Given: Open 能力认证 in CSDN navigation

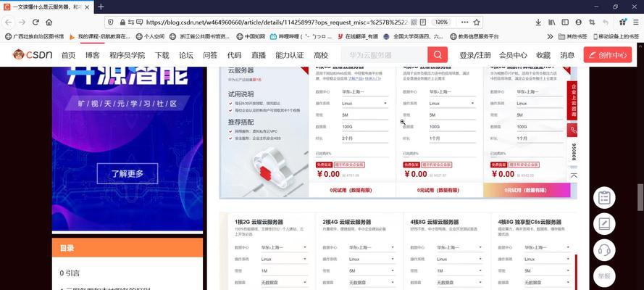Looking at the screenshot, I should pyautogui.click(x=290, y=55).
